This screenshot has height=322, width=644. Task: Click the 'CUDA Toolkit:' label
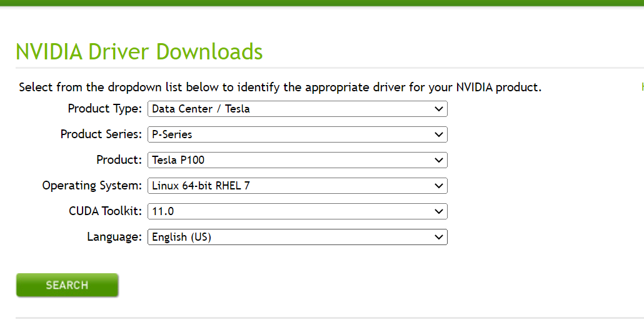coord(106,211)
